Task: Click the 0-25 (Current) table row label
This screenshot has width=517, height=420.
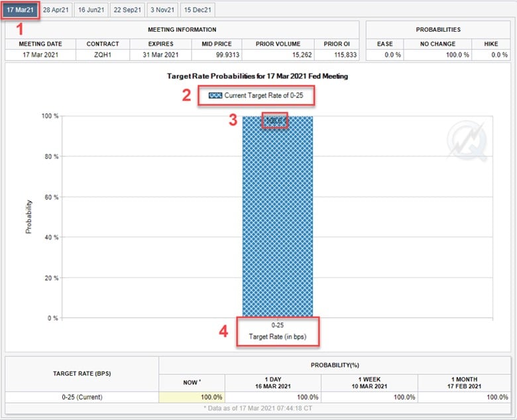Action: [x=81, y=397]
